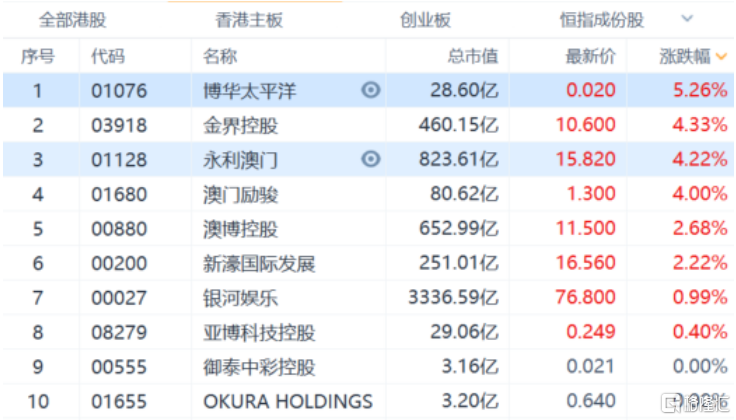Select the 恒指成份股 tab
The height and width of the screenshot is (420, 736).
pyautogui.click(x=601, y=20)
